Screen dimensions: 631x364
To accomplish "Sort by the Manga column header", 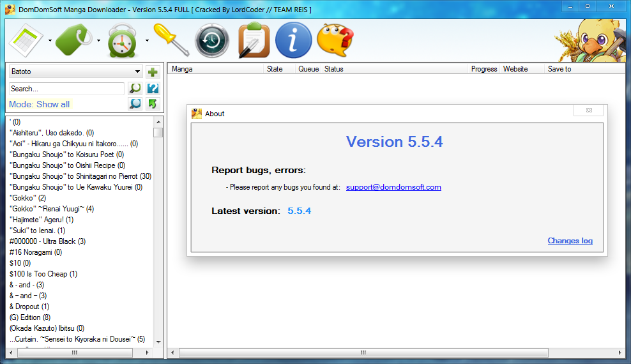I will (215, 69).
